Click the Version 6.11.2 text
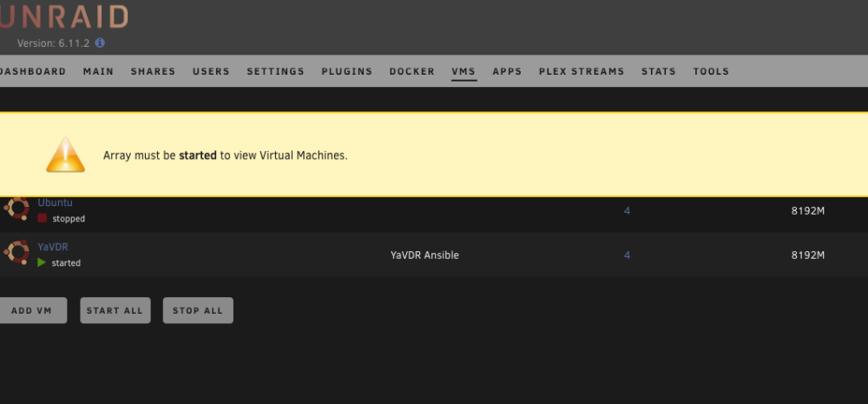Screen dimensions: 868x404 53,43
